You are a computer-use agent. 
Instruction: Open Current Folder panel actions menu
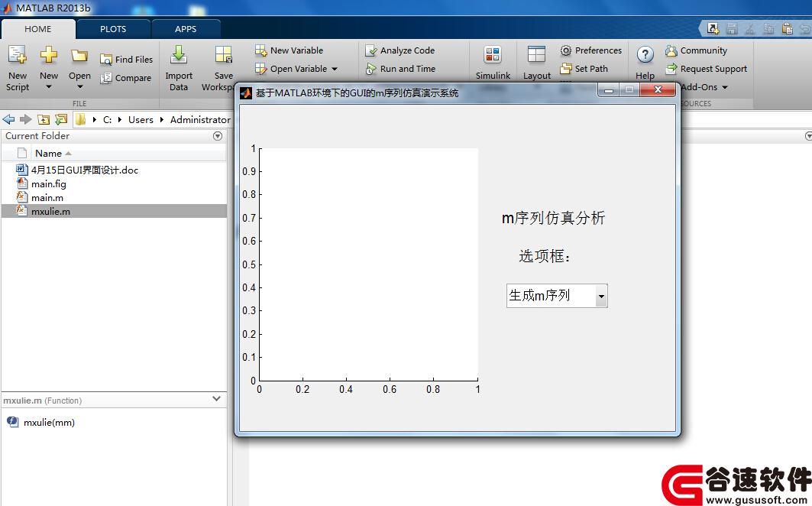pos(218,136)
